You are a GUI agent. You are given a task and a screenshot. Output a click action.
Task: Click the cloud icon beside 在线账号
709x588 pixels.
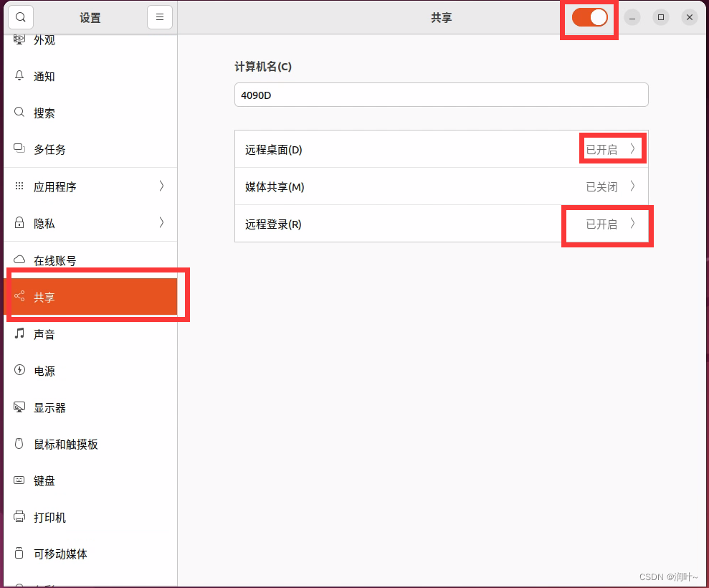tap(19, 260)
